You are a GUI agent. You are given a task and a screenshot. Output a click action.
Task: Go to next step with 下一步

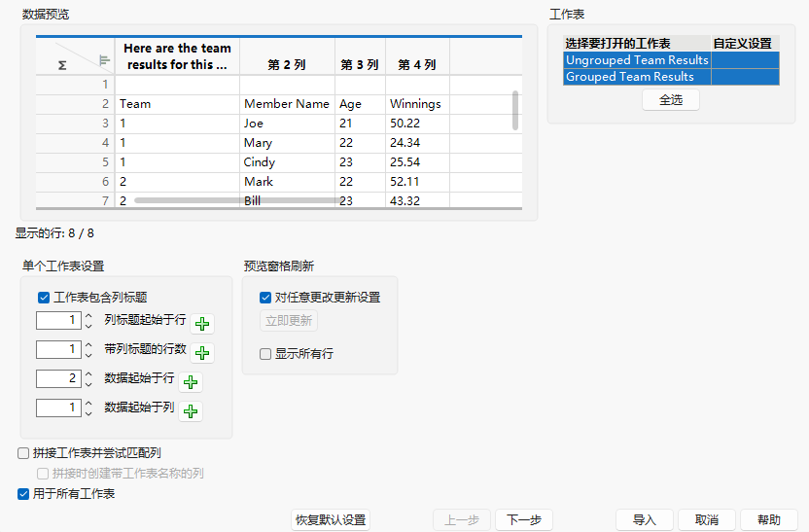pyautogui.click(x=524, y=519)
